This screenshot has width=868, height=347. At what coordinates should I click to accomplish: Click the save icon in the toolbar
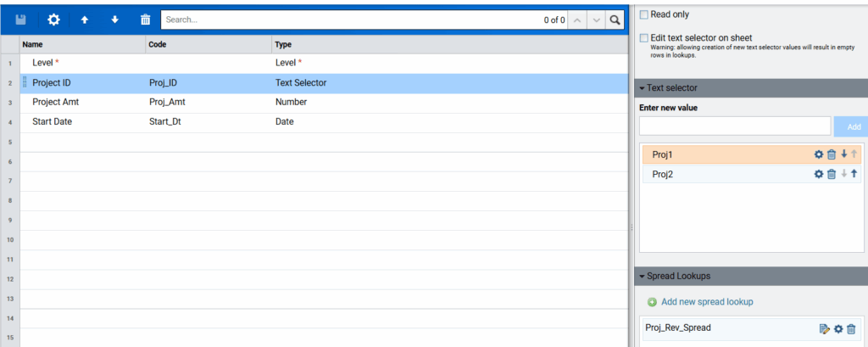21,20
